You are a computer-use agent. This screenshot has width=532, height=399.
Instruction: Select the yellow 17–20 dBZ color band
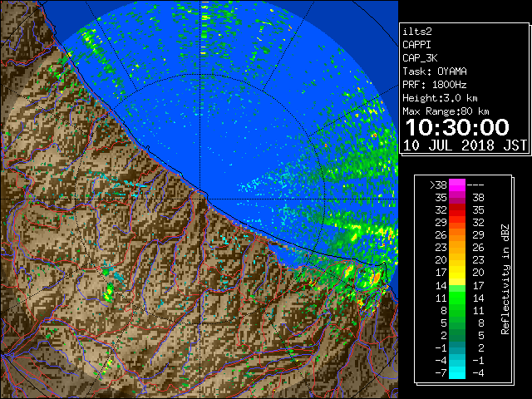pos(457,273)
